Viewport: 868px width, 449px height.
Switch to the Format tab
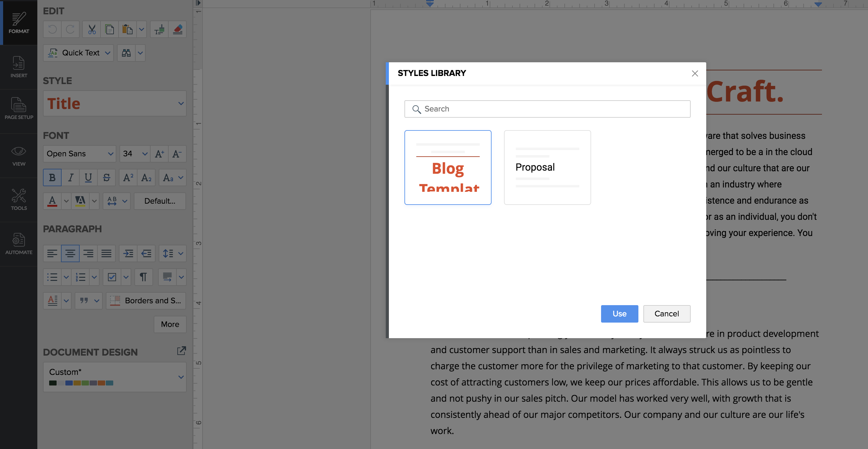[19, 23]
